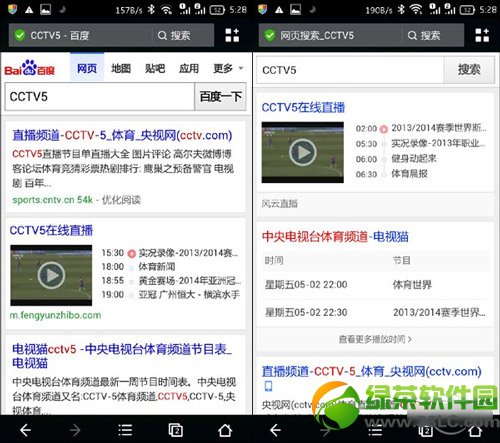Open CCTV5在线直播 title in left results

[51, 230]
